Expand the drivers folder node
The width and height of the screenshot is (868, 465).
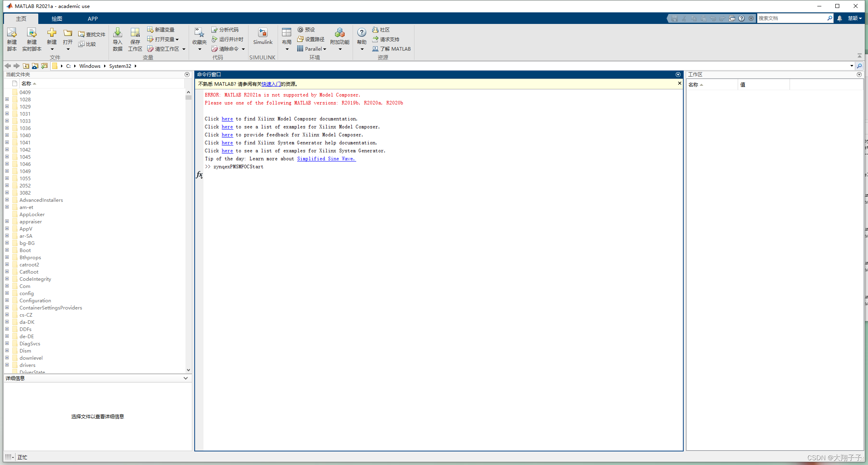(7, 365)
